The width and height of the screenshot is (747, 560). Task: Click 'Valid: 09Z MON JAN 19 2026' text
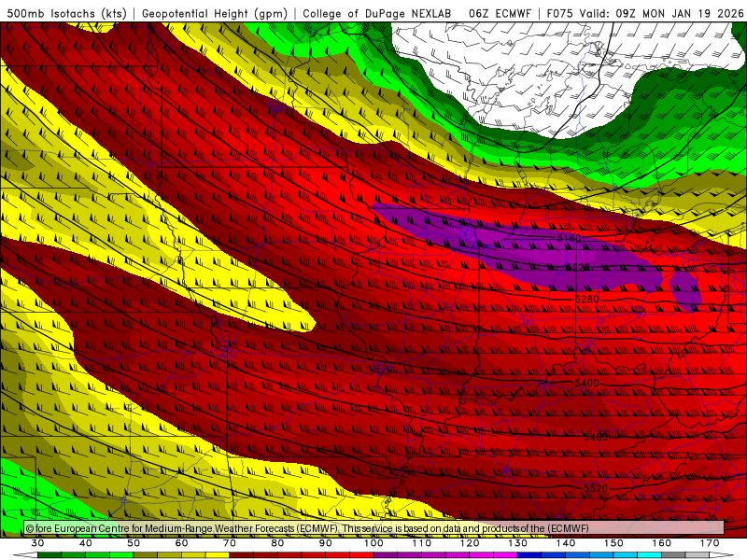click(x=662, y=13)
